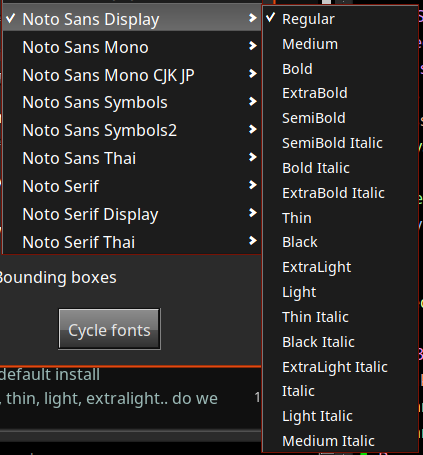Choose Bold Italic style
The image size is (423, 455).
click(x=340, y=168)
